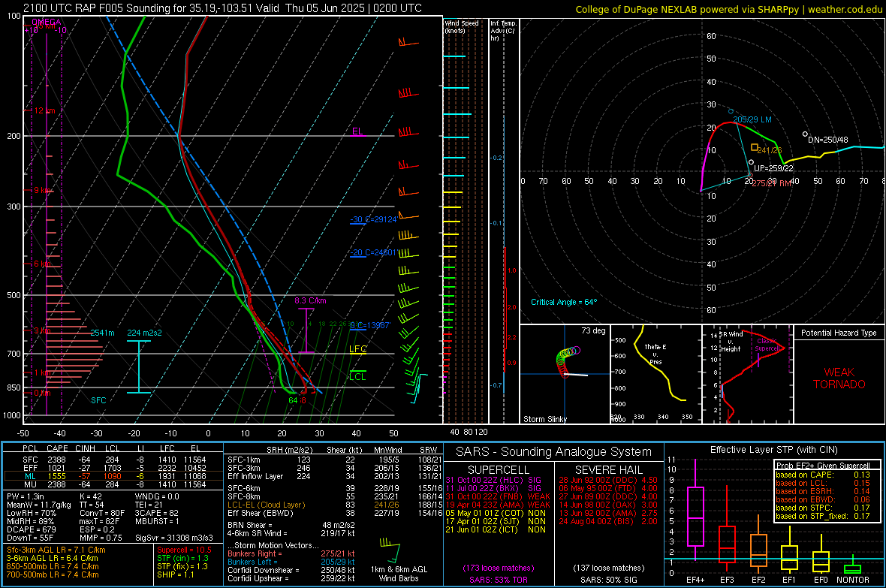
Task: Click the Critical Angle = 64° text
Action: 564,303
